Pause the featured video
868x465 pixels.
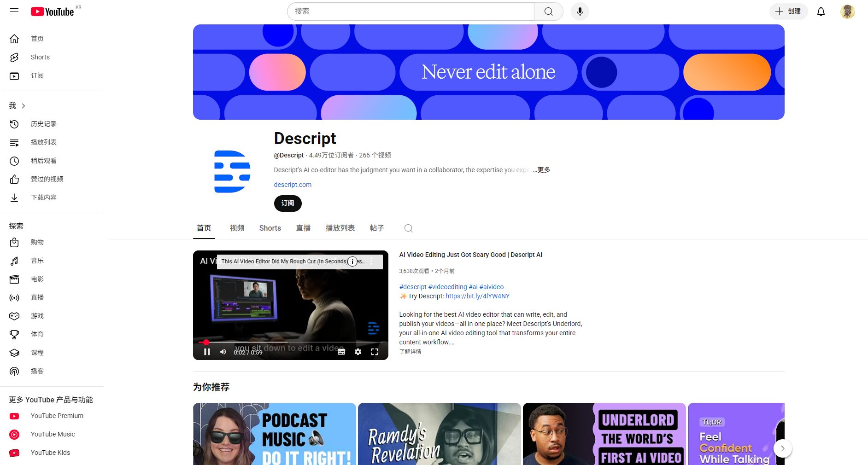click(207, 352)
